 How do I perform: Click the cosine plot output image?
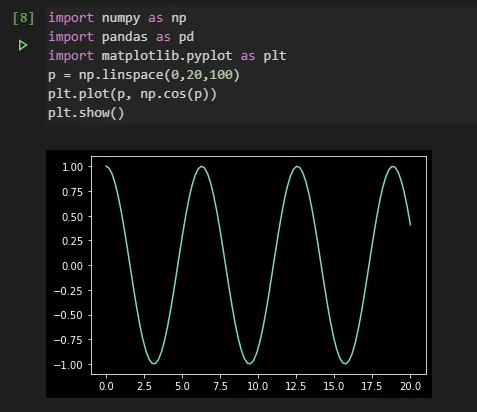click(x=239, y=274)
